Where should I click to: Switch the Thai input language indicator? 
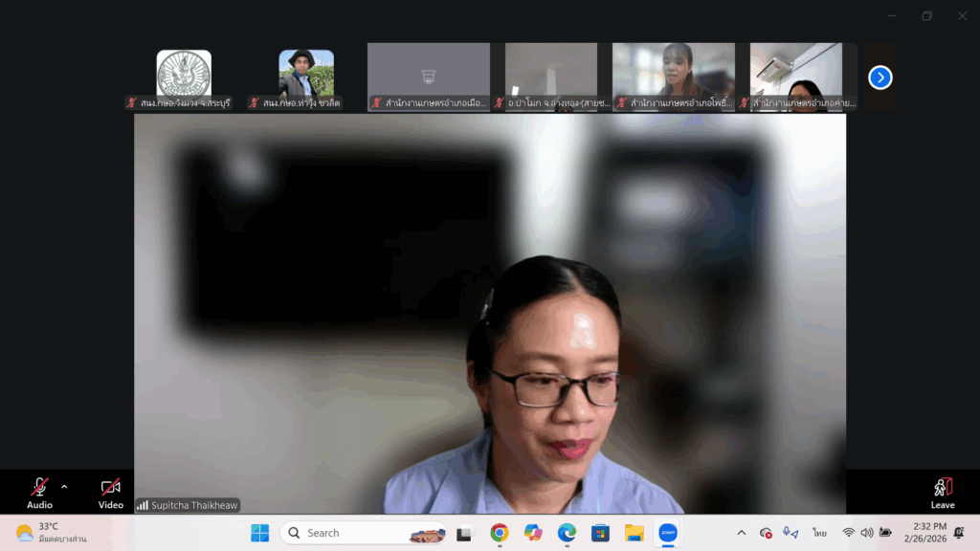pos(819,533)
